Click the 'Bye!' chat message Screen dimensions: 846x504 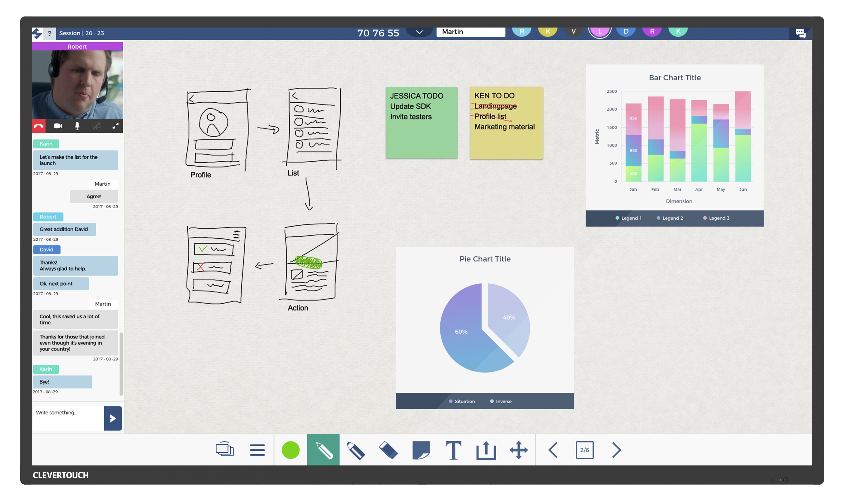[x=63, y=382]
